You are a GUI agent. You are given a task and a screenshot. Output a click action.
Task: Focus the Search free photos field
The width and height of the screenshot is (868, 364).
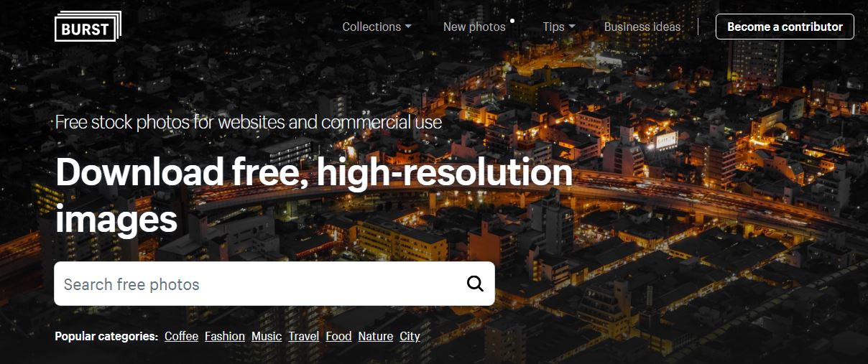[274, 284]
